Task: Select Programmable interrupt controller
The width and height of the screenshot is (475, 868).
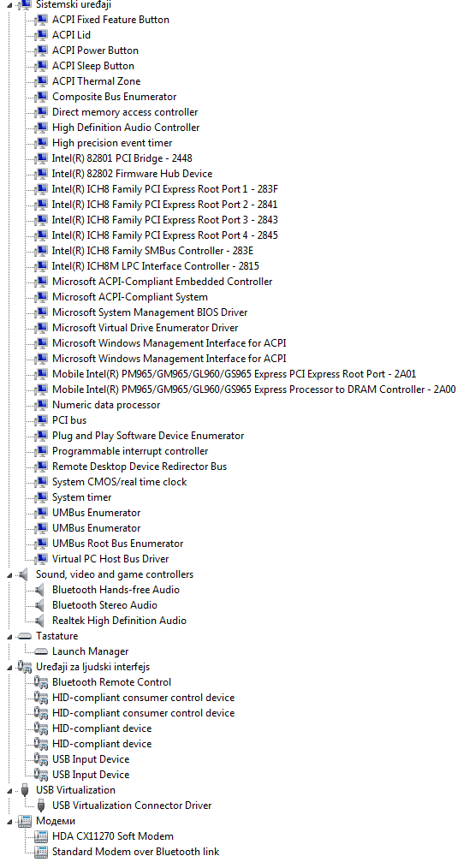Action: 130,451
